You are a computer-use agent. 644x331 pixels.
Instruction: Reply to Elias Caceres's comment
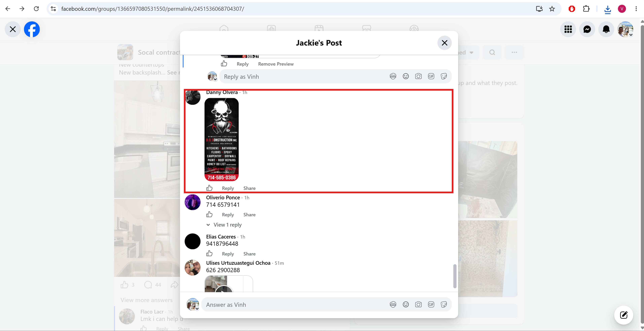click(228, 254)
